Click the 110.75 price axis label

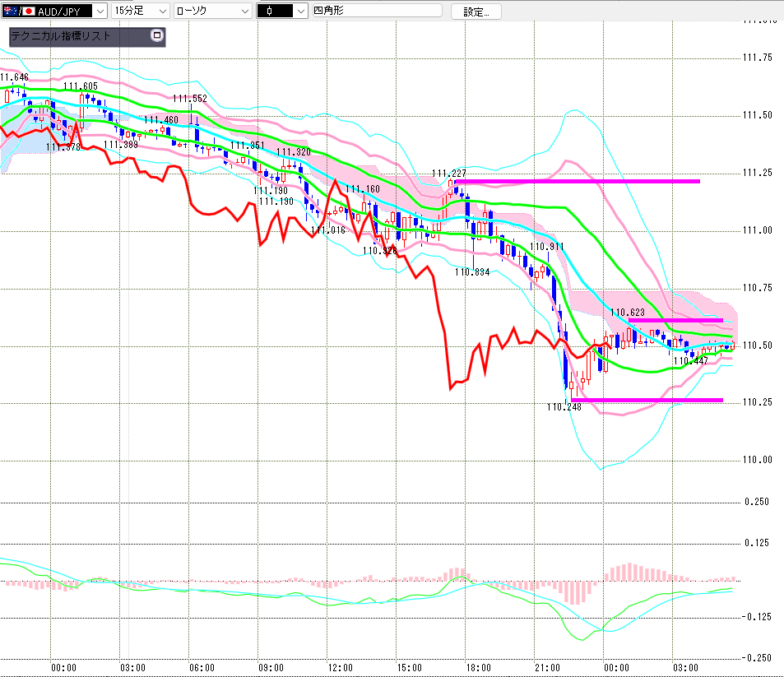(758, 288)
